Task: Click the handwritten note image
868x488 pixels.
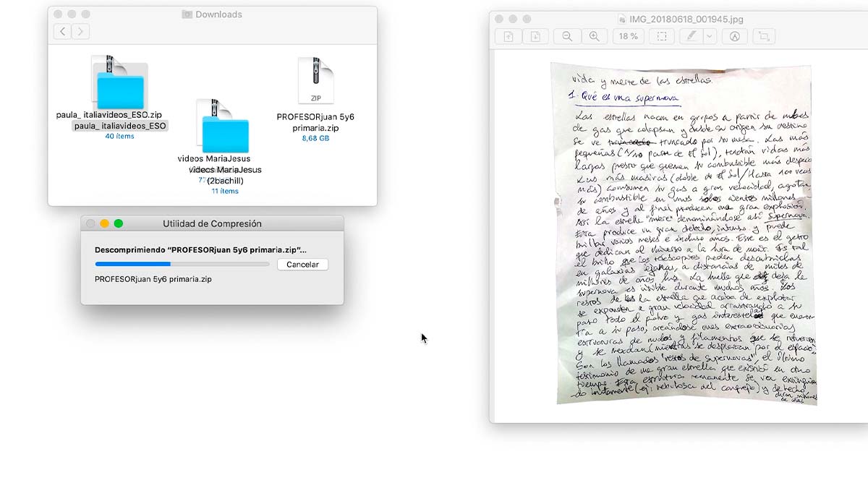Action: (x=684, y=231)
